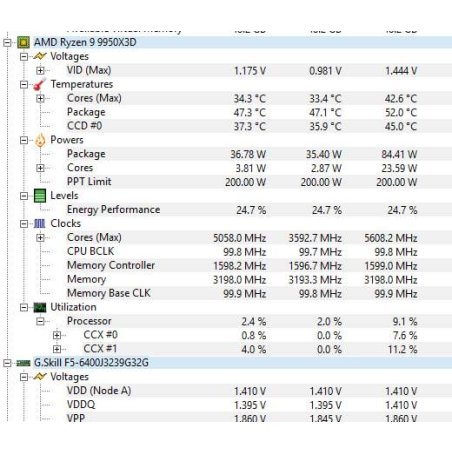Click the 0.981 V minimum VID value
Viewport: 452px width, 452px height.
point(325,71)
